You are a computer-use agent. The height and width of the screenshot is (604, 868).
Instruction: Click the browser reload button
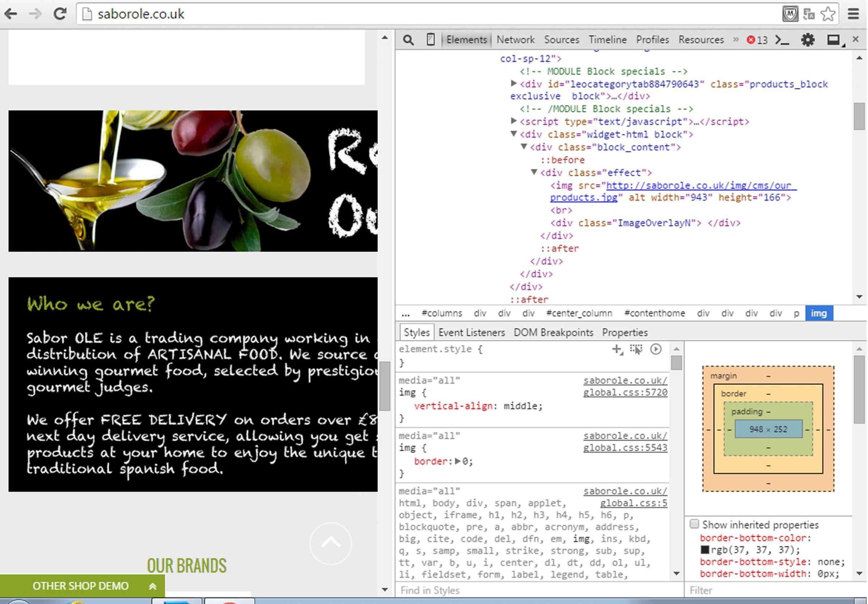(x=60, y=14)
